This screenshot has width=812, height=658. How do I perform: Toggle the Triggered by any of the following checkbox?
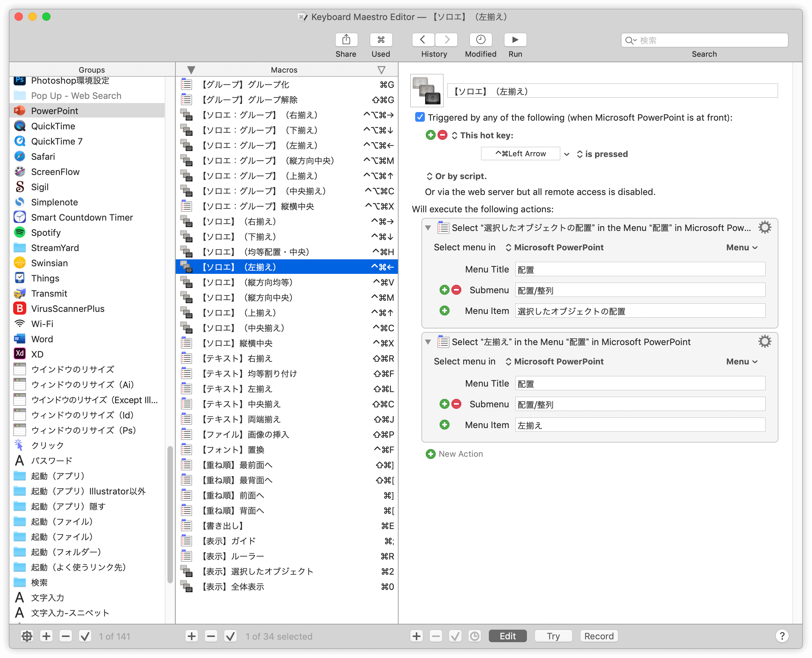[419, 117]
